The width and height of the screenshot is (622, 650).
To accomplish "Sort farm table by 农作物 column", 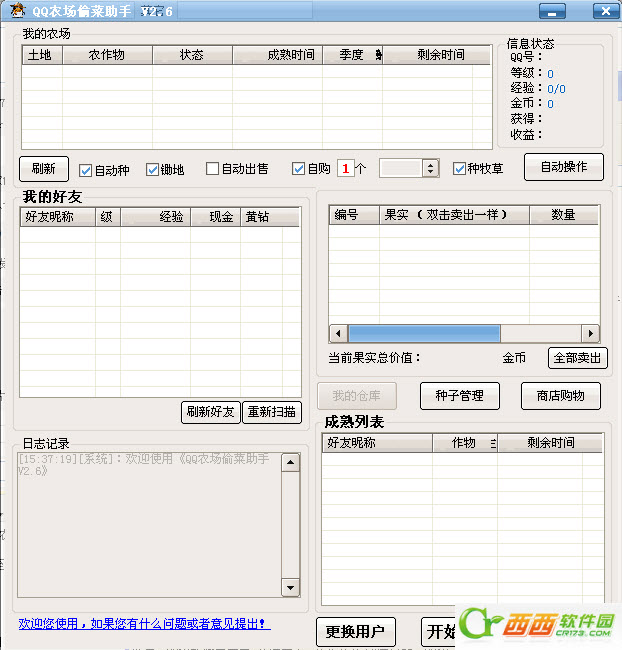I will pyautogui.click(x=107, y=55).
